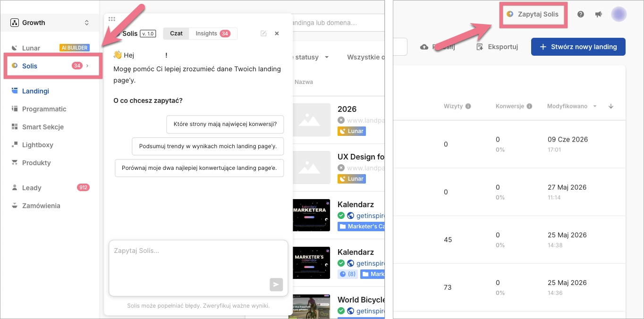Viewport: 644px width, 319px height.
Task: Click the Eksportuj button
Action: 497,47
